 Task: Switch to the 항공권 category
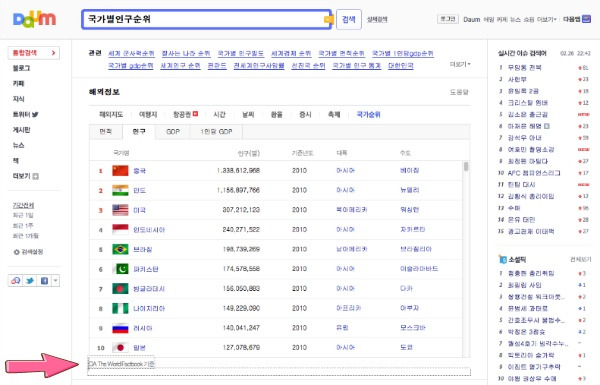pos(182,114)
